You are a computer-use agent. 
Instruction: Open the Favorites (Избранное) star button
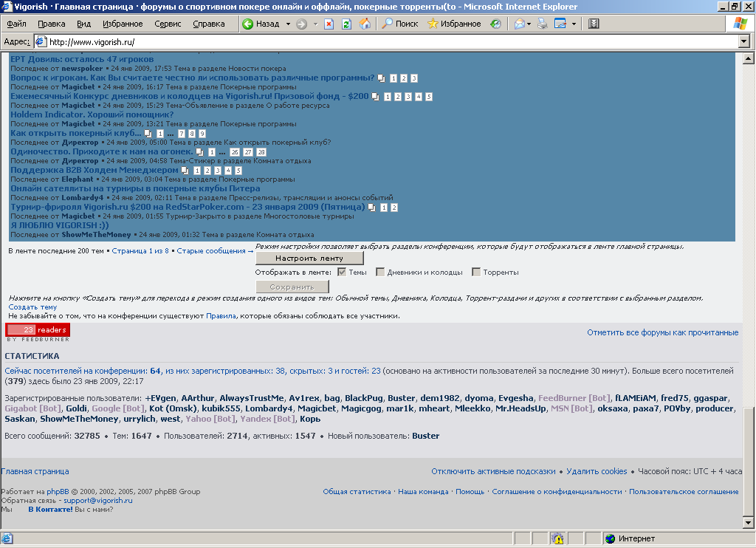click(453, 24)
